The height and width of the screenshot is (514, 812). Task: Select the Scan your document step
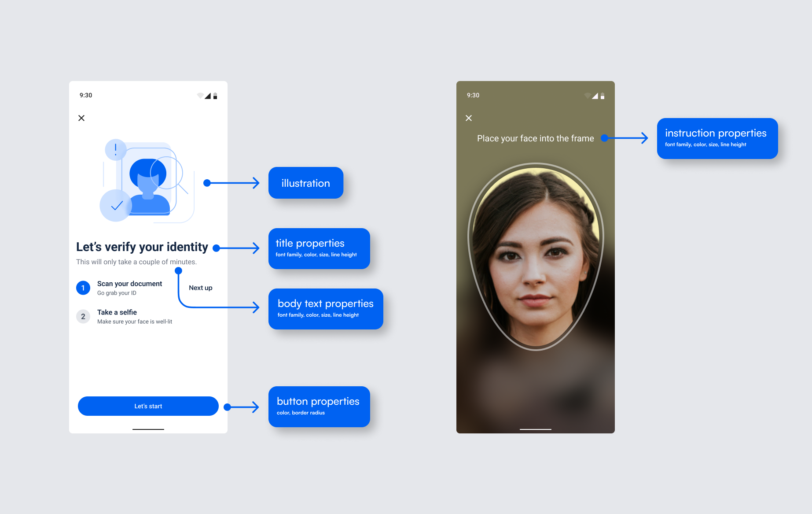[129, 284]
